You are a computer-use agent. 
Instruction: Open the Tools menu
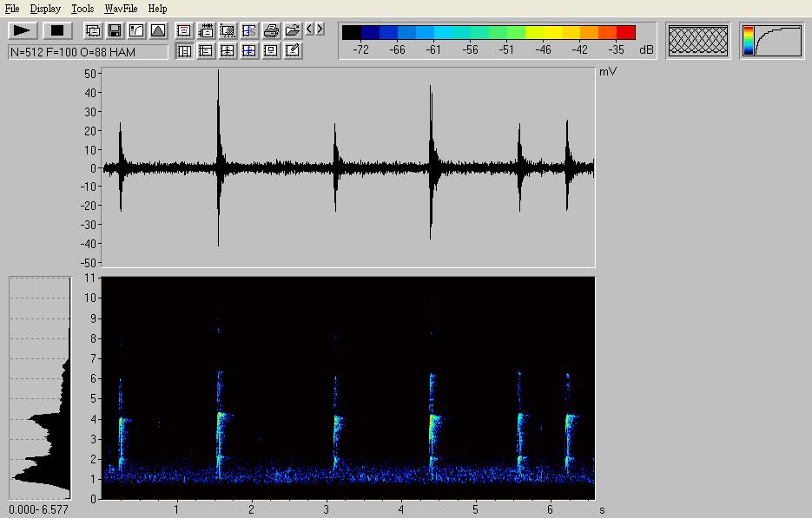click(83, 9)
